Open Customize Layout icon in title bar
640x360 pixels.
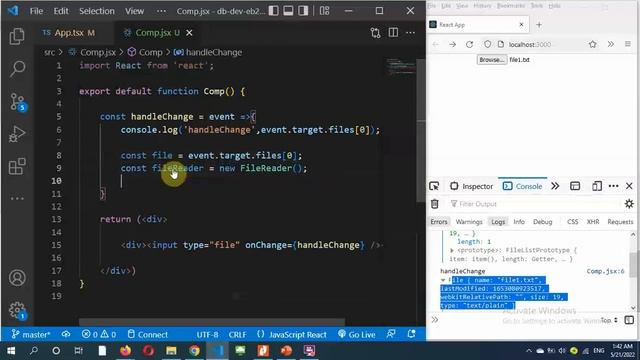click(324, 11)
